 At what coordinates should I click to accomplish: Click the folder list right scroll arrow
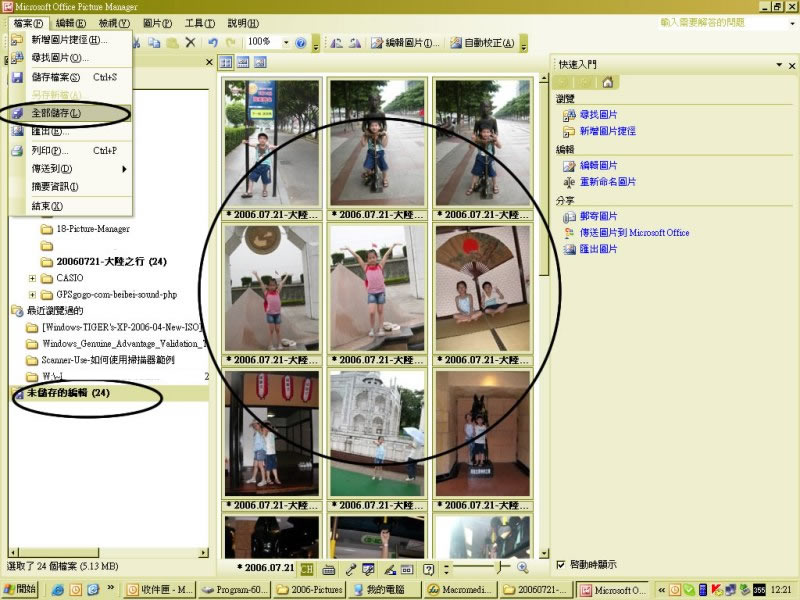tap(204, 553)
